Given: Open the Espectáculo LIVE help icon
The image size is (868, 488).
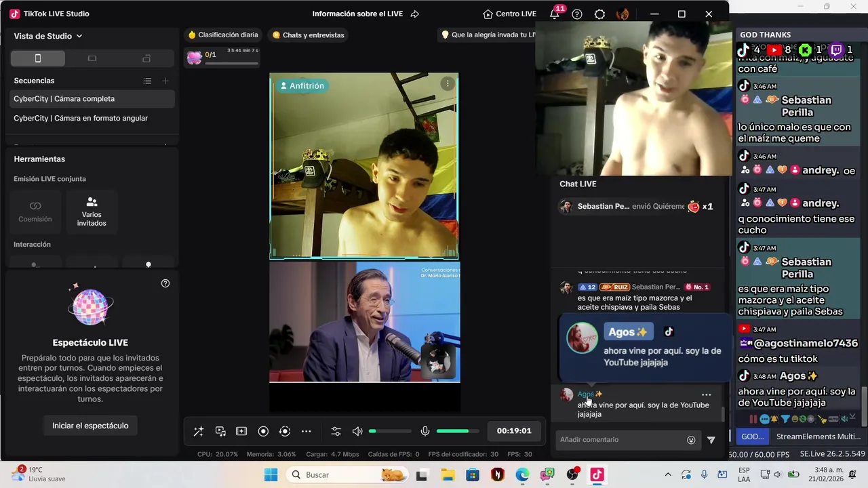Looking at the screenshot, I should point(165,283).
